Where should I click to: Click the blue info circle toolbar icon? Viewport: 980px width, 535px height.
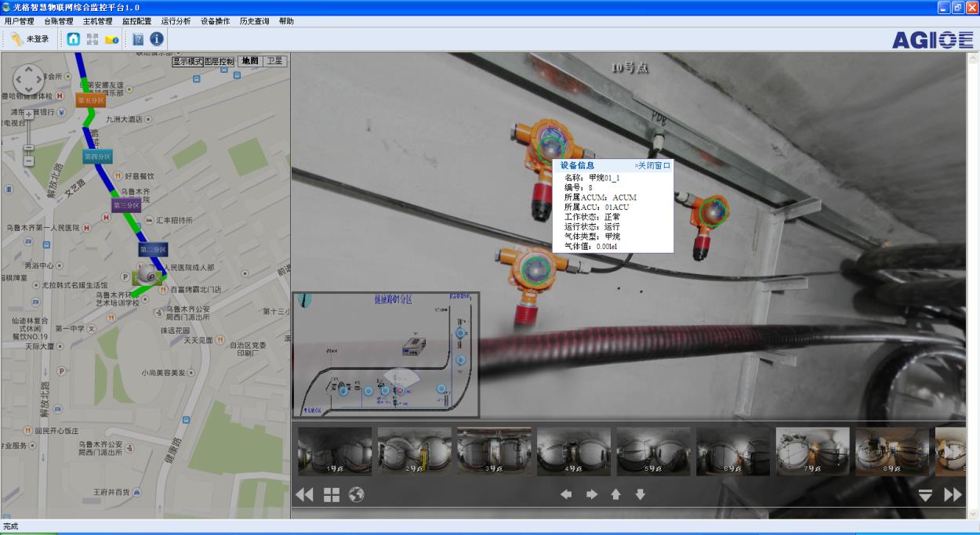[x=157, y=39]
